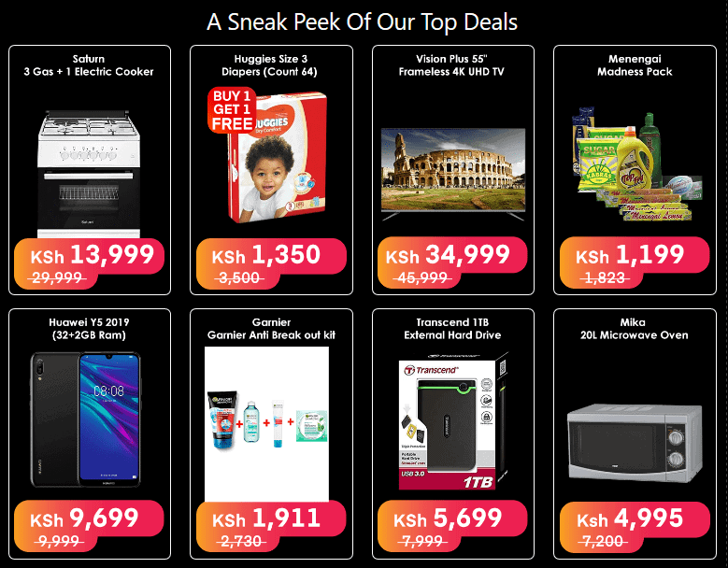Open the Huawei Y5 2019 phone image
Image resolution: width=728 pixels, height=568 pixels.
point(86,420)
